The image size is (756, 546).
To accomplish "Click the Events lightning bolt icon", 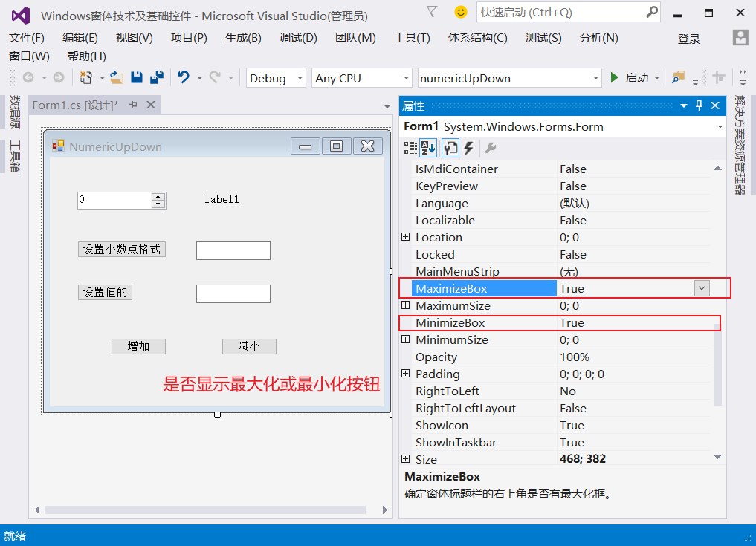I will pos(468,148).
